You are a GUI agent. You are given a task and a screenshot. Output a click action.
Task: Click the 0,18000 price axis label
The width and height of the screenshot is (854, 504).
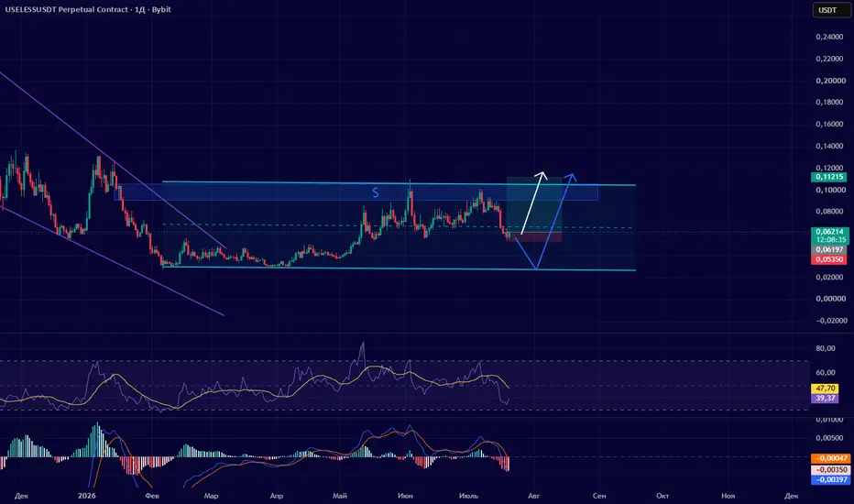(830, 103)
